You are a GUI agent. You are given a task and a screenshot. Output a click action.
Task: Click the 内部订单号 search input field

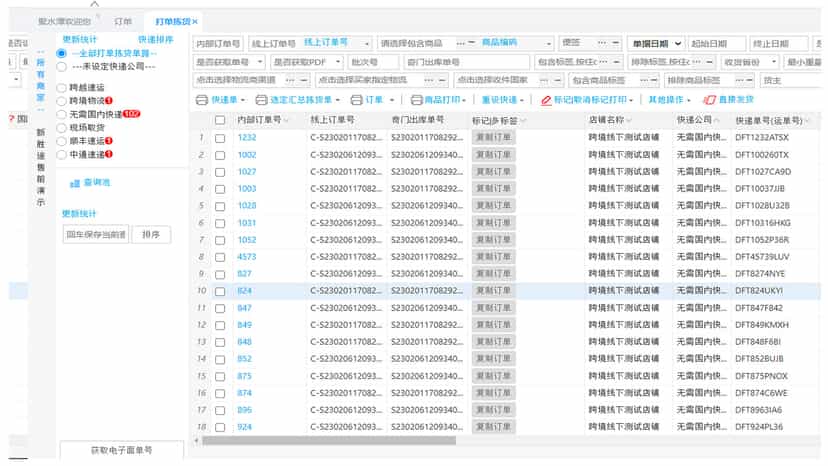pyautogui.click(x=218, y=43)
